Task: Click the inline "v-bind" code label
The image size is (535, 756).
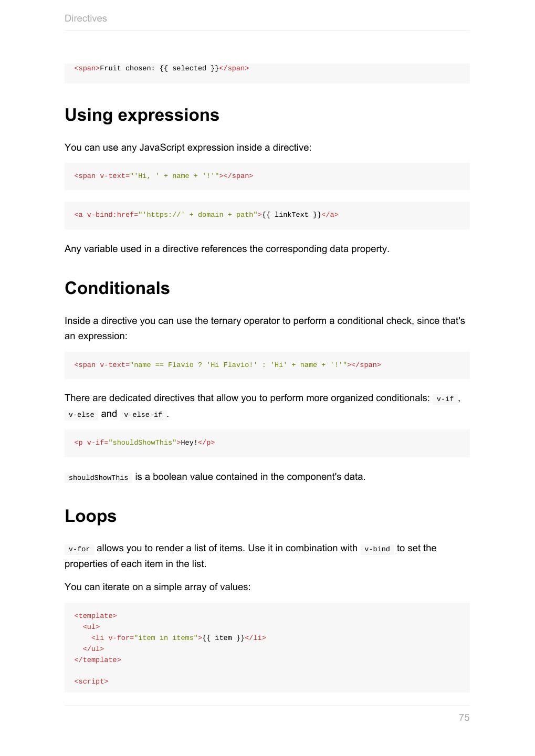Action: point(377,549)
